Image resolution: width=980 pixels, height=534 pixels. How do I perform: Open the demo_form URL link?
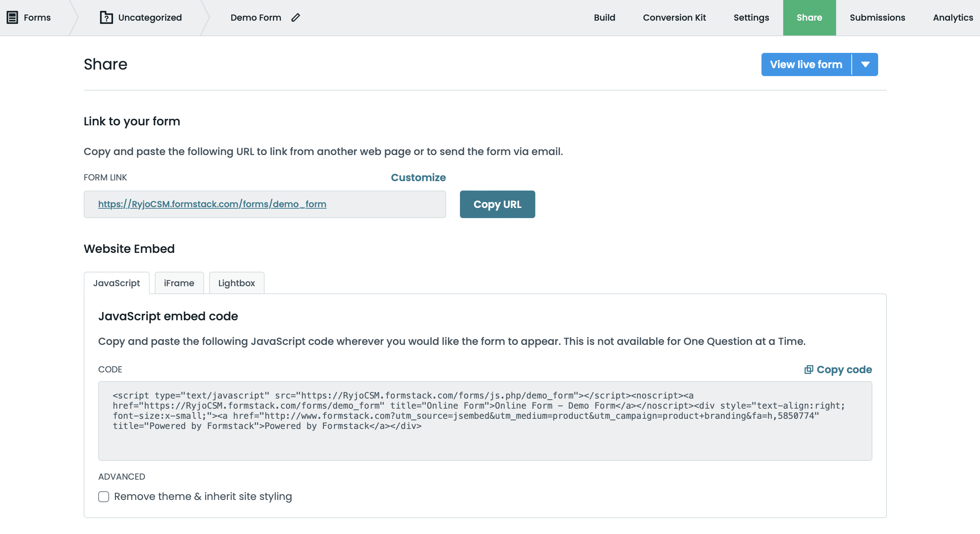(x=212, y=204)
